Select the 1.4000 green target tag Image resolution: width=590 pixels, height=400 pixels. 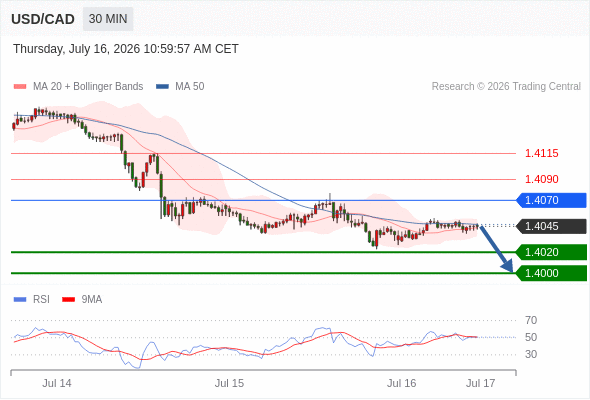click(x=552, y=273)
